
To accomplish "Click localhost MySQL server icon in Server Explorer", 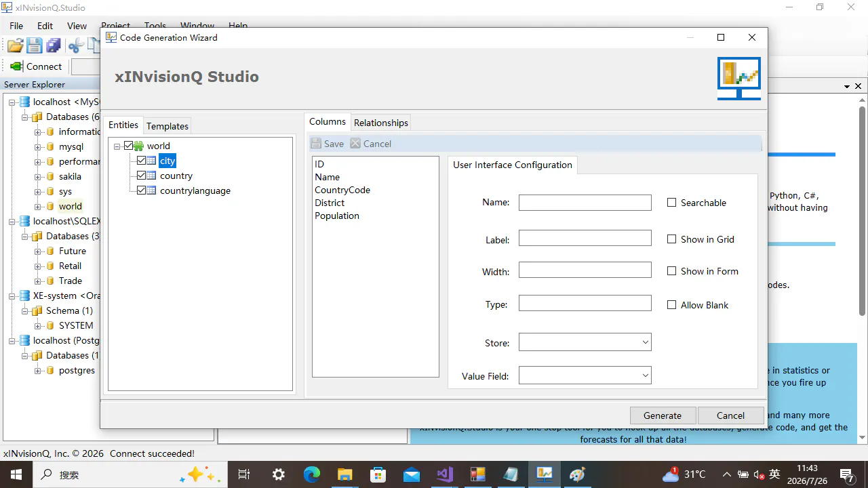I will click(x=25, y=102).
